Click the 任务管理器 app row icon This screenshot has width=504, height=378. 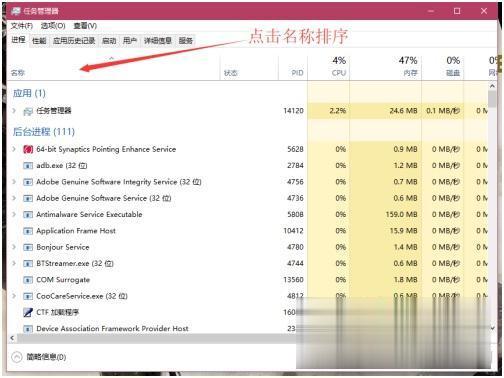(x=28, y=111)
